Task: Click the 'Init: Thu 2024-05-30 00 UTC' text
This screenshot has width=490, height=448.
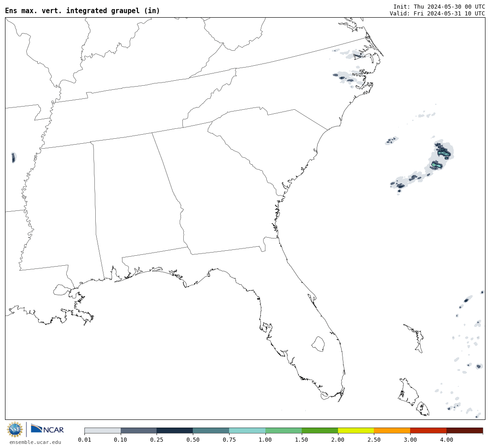Action: [x=439, y=6]
